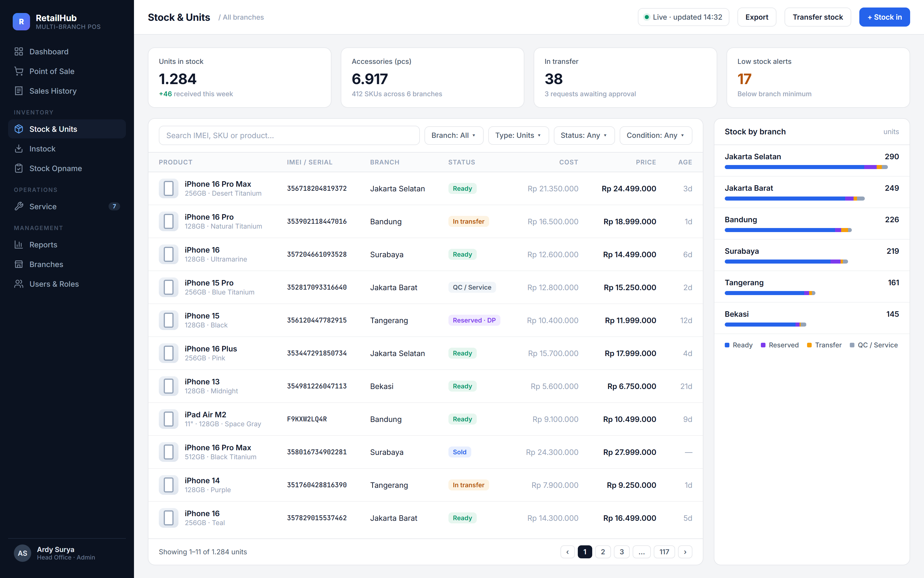Click the iPhone 15 Pro device thumbnail
This screenshot has height=578, width=924.
click(x=169, y=287)
